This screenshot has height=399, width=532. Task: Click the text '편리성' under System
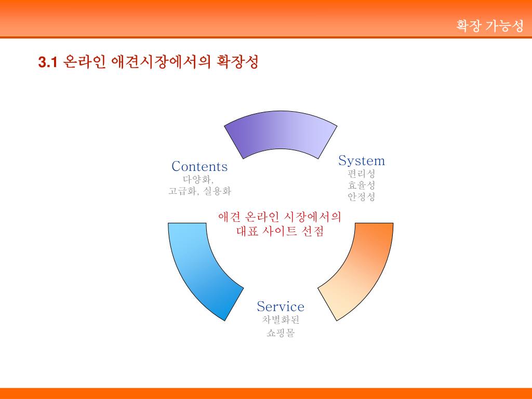[362, 174]
